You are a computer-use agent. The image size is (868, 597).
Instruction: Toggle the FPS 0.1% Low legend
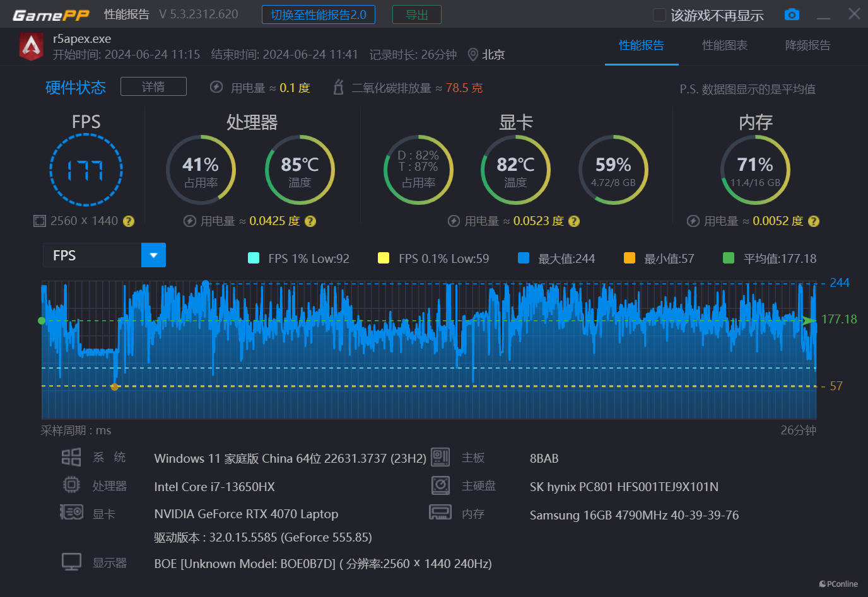click(x=383, y=258)
